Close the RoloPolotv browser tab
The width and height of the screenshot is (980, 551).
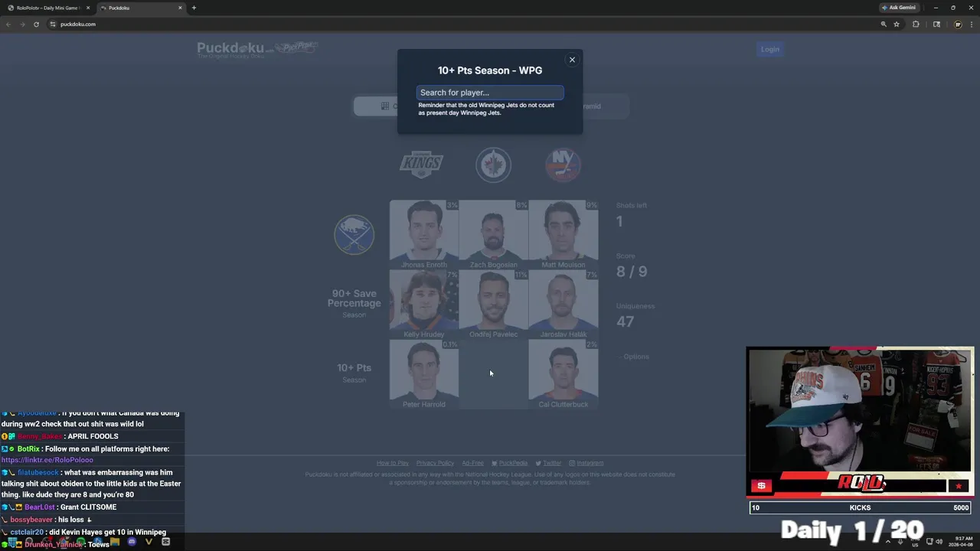(88, 8)
